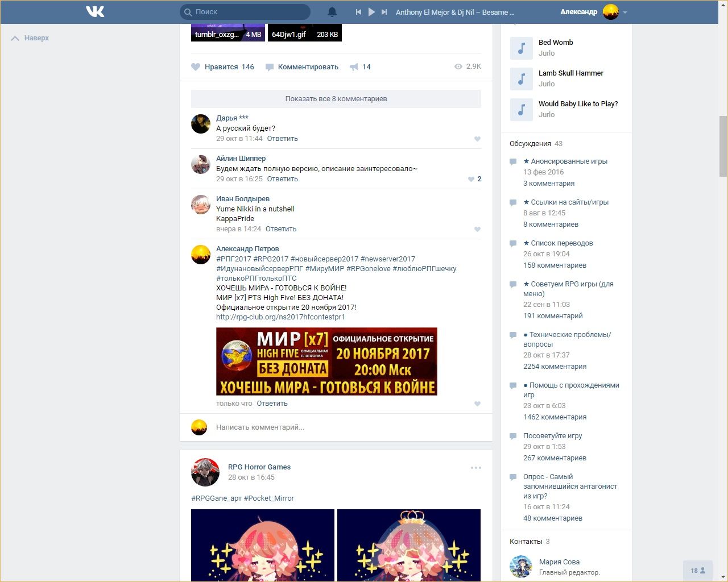Screen dimensions: 728x582
Task: Expand all 8 comments
Action: pyautogui.click(x=336, y=99)
